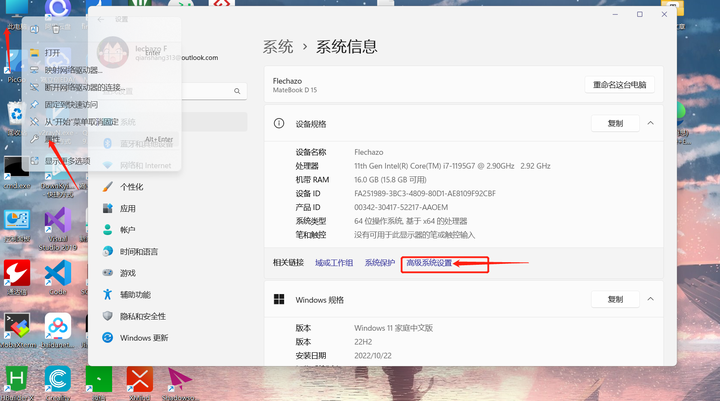720x401 pixels.
Task: Click 显示更多选项 in the context menu
Action: (67, 160)
